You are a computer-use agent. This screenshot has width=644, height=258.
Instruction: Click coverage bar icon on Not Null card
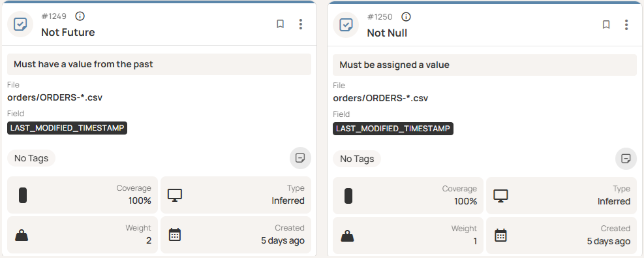tap(348, 195)
